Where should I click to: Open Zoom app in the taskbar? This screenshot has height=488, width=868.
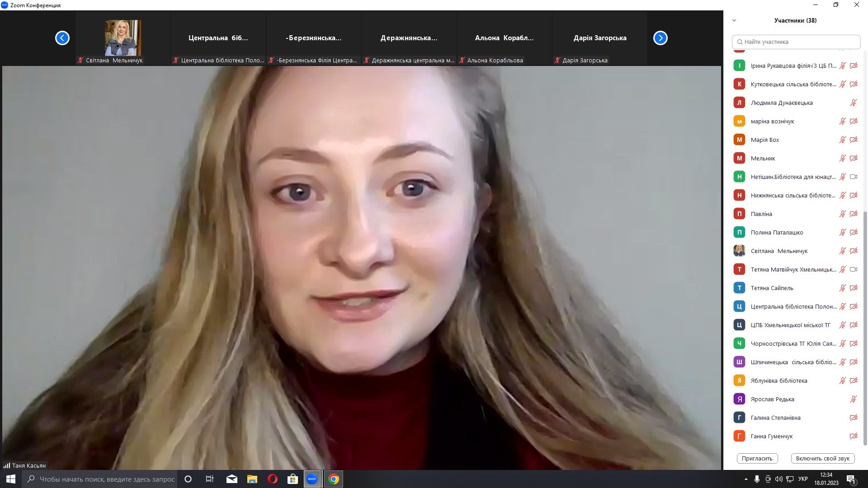(312, 479)
